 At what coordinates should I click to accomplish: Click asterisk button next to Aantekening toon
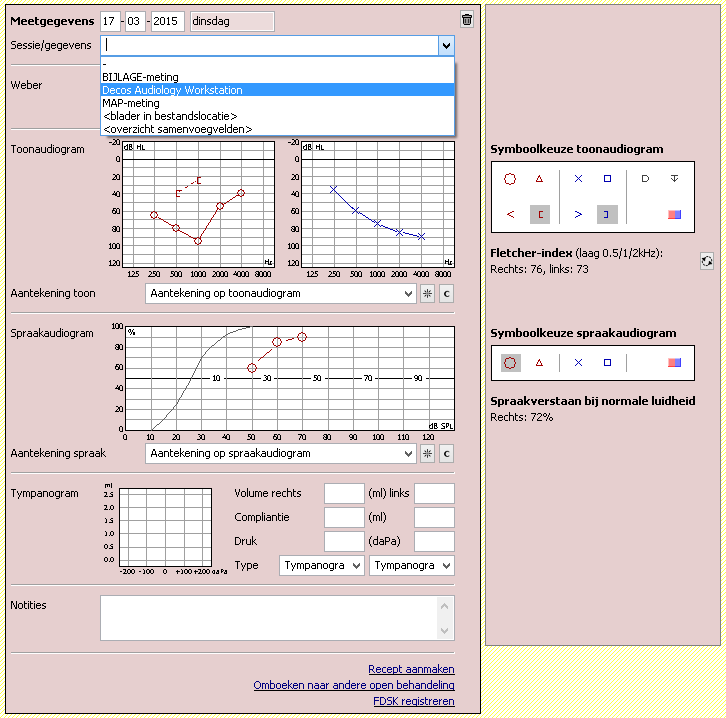tap(428, 294)
